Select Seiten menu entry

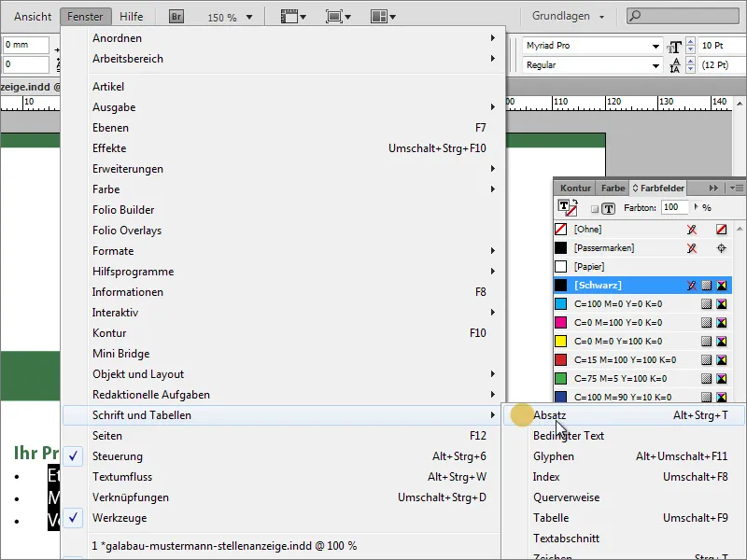coord(284,436)
